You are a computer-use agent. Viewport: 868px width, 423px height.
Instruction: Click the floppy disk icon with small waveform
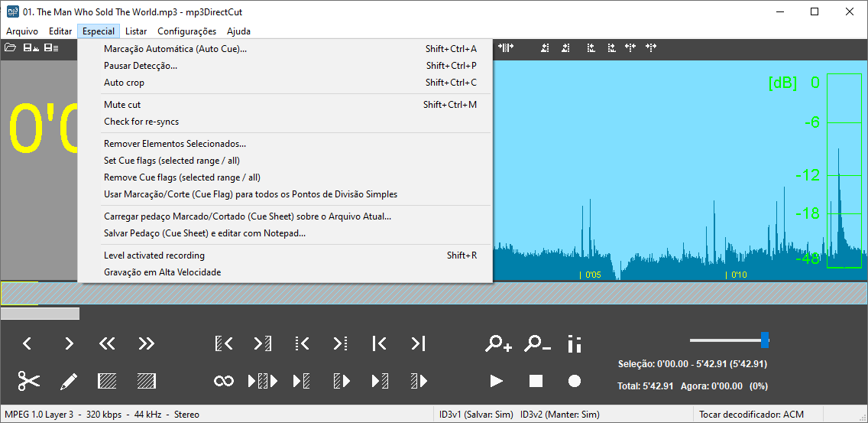31,47
